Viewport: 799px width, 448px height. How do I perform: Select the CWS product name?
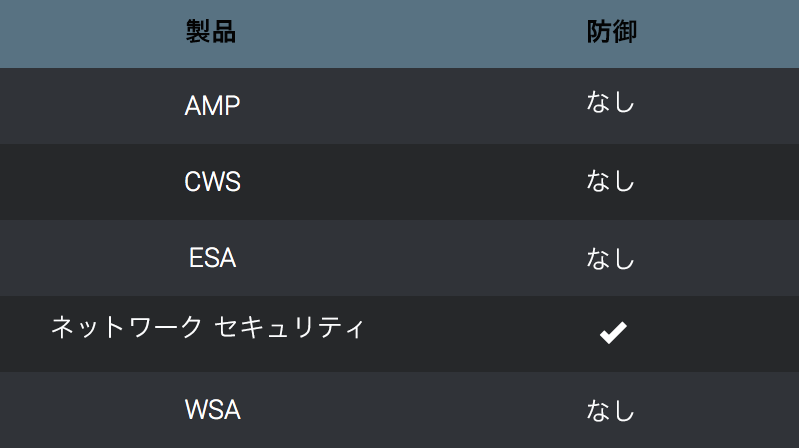(212, 182)
